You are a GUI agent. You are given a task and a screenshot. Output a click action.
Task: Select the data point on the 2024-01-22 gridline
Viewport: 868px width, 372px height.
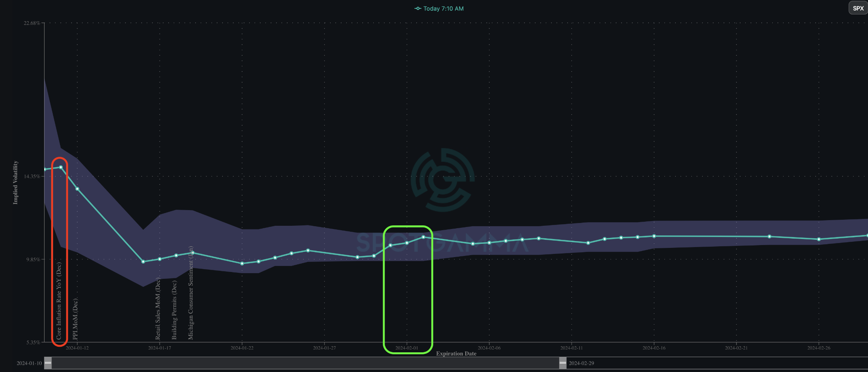pos(242,264)
